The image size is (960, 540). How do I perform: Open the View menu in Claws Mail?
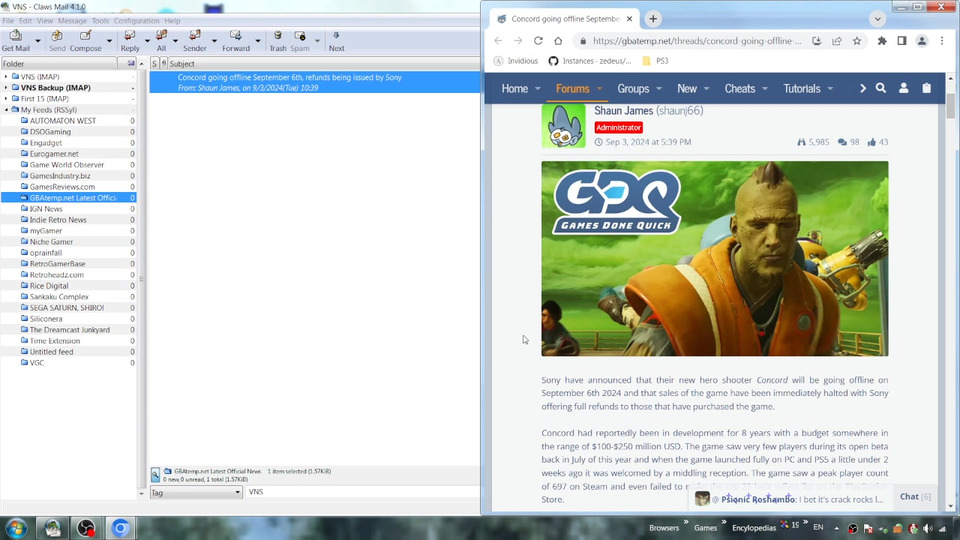[x=45, y=21]
